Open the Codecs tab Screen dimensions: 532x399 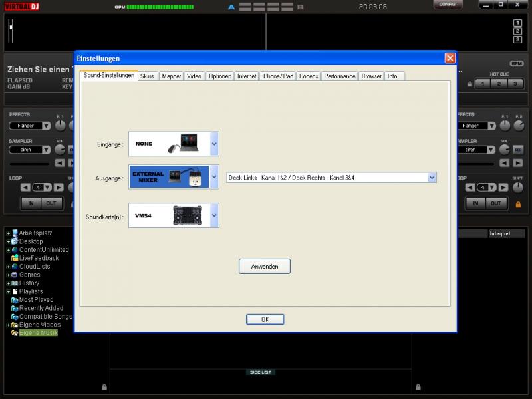click(x=309, y=76)
